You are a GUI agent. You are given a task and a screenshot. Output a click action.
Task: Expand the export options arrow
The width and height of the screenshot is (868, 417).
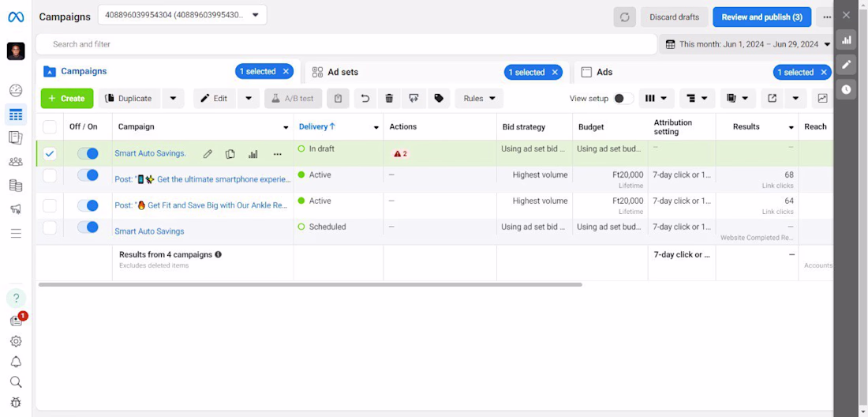coord(795,99)
